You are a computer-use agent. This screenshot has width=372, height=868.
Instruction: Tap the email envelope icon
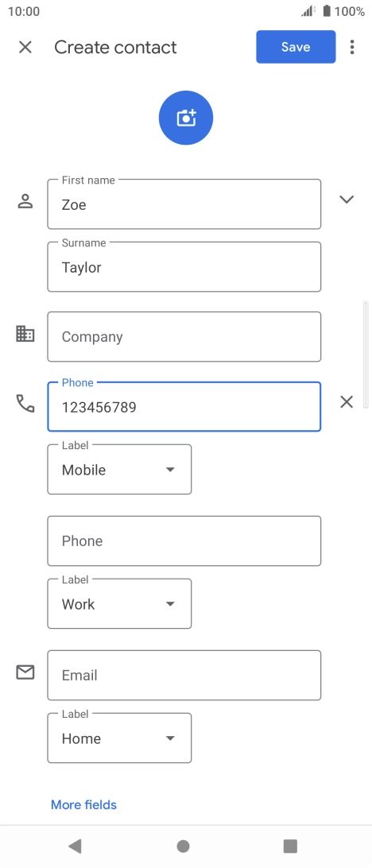25,672
